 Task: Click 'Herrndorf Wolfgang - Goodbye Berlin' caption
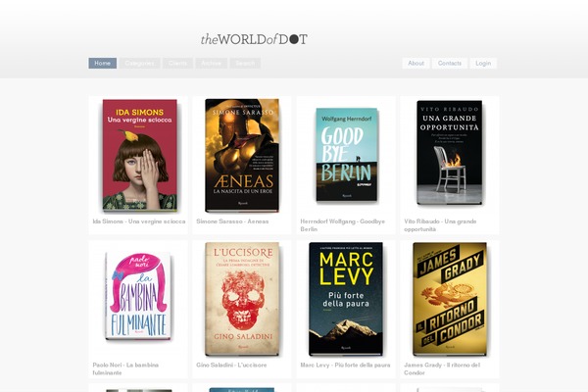tap(343, 225)
